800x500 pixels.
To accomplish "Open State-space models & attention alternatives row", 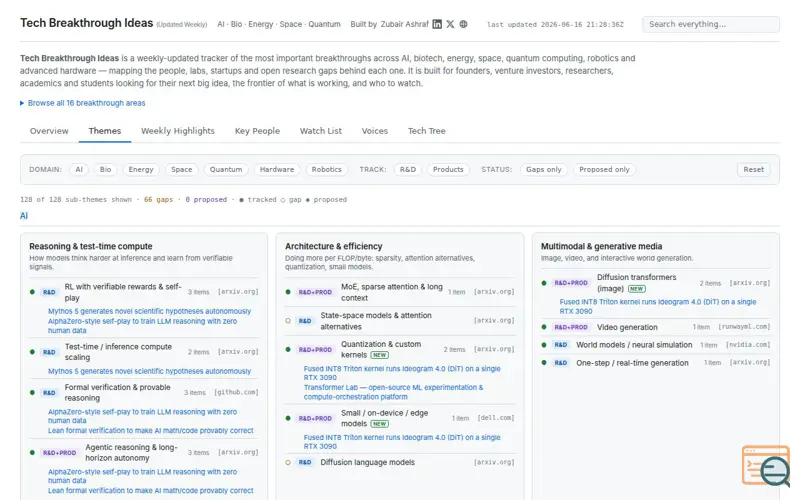I will click(399, 321).
